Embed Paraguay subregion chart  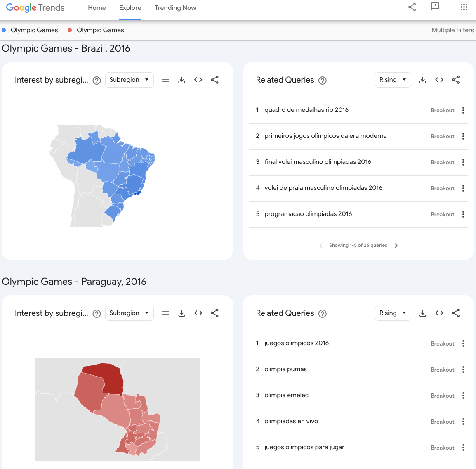pos(198,313)
